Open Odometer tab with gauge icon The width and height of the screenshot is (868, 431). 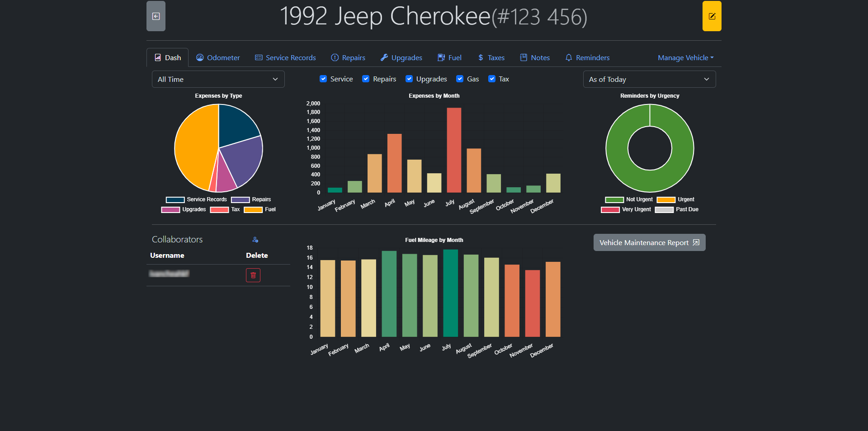point(218,58)
